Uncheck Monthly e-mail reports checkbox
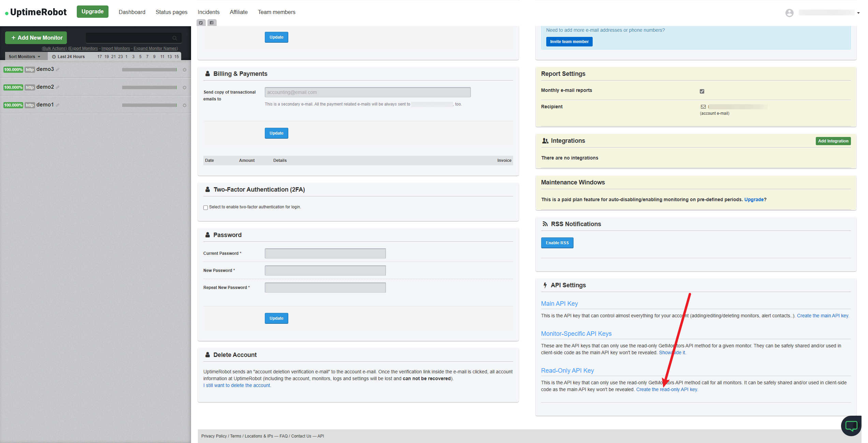The height and width of the screenshot is (443, 868). point(702,91)
